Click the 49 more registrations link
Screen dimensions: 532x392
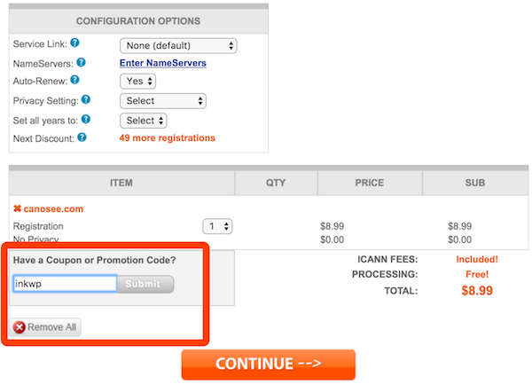click(x=168, y=138)
